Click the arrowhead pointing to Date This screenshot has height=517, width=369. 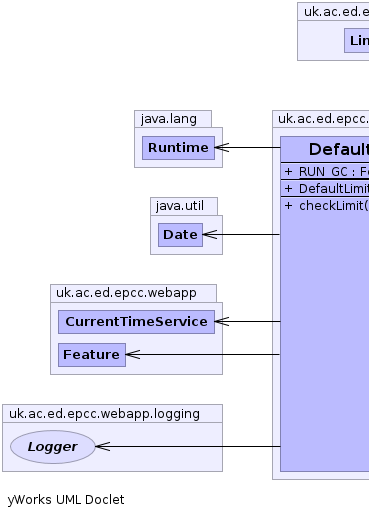tap(210, 234)
